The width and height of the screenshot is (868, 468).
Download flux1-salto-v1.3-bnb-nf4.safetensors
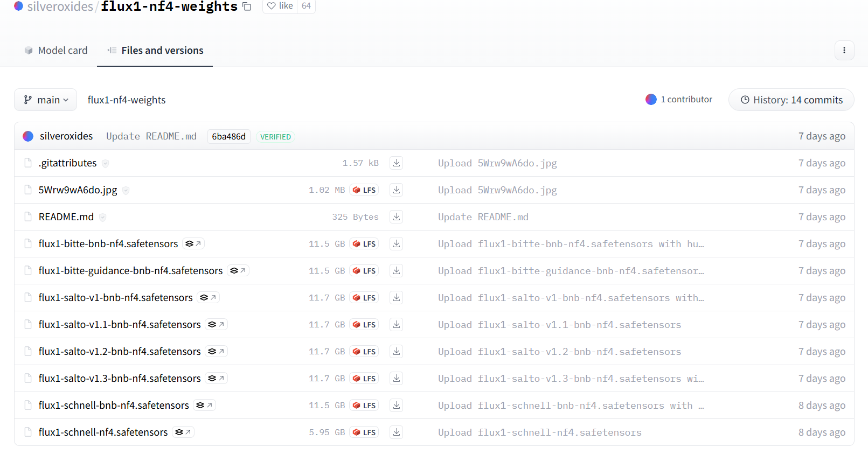pyautogui.click(x=397, y=379)
